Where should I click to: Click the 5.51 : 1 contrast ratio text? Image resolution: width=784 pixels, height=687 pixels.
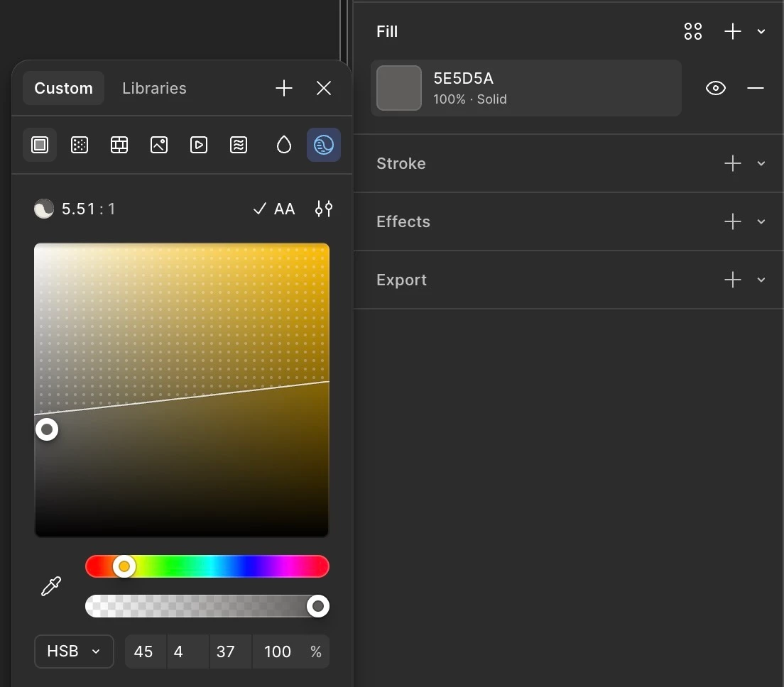(88, 209)
